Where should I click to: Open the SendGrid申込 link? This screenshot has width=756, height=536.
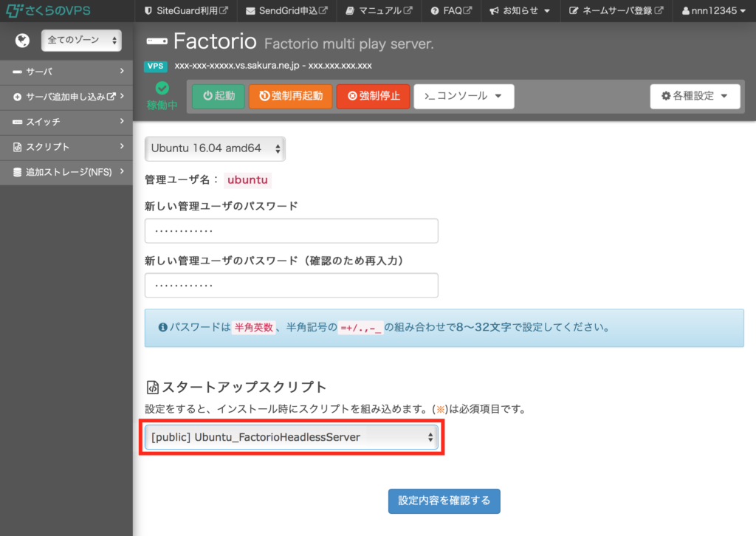[287, 10]
